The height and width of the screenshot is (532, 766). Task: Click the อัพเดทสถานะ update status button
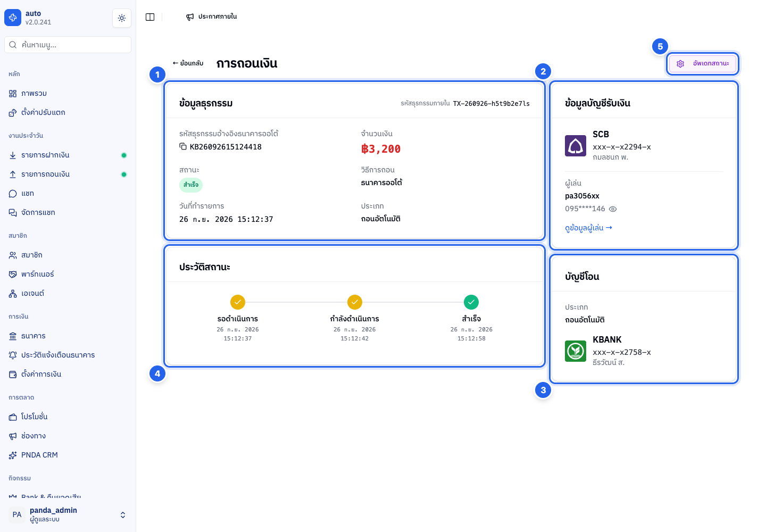coord(703,64)
